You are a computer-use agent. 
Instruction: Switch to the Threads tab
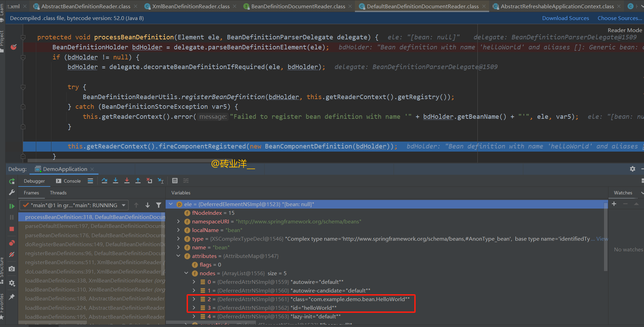[x=58, y=193]
